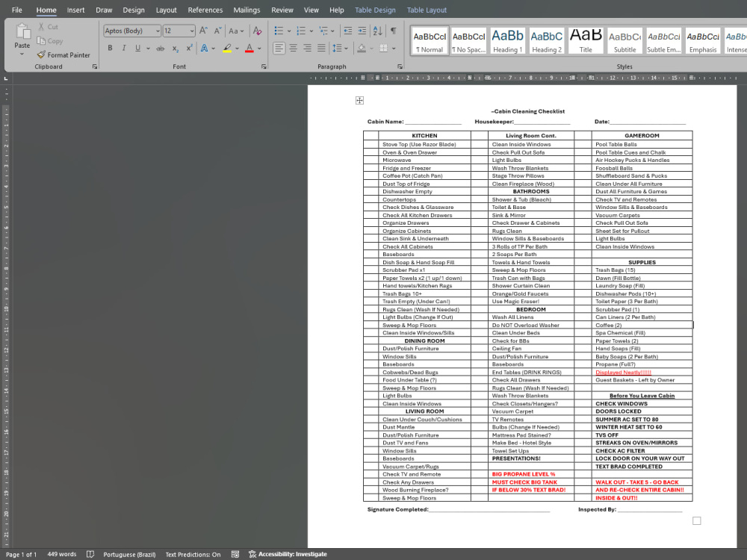This screenshot has width=747, height=560.
Task: Clear all formatting with the eraser icon
Action: pos(257,31)
